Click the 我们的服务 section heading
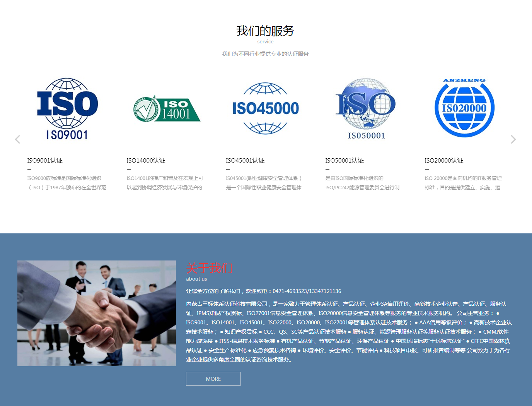The height and width of the screenshot is (406, 532). coord(265,31)
